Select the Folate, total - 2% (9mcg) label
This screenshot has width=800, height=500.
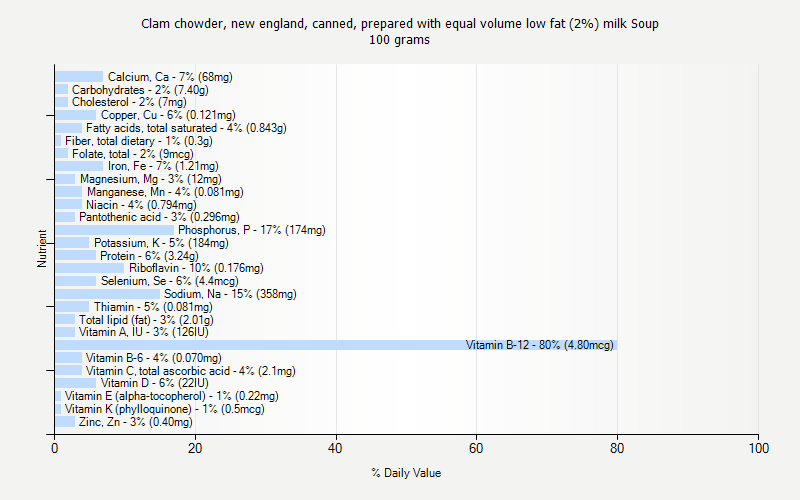point(133,154)
